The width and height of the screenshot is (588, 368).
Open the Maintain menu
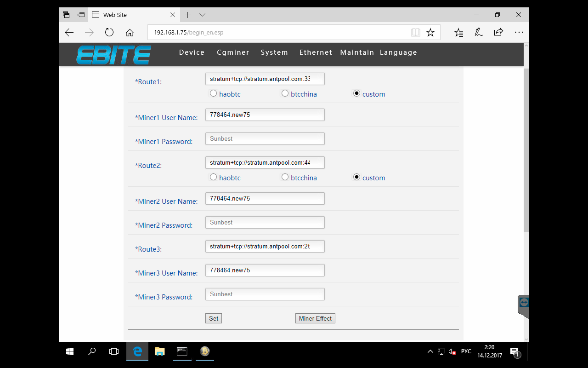point(357,52)
